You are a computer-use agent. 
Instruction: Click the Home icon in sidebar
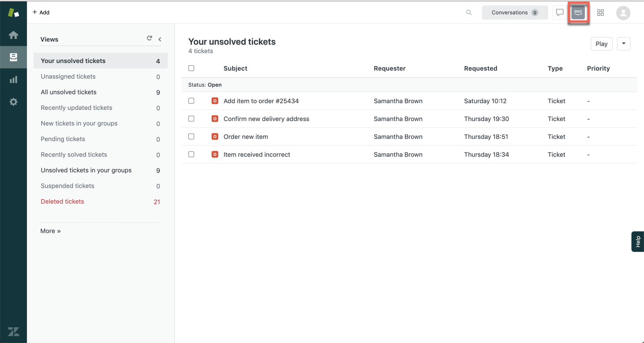[x=13, y=35]
